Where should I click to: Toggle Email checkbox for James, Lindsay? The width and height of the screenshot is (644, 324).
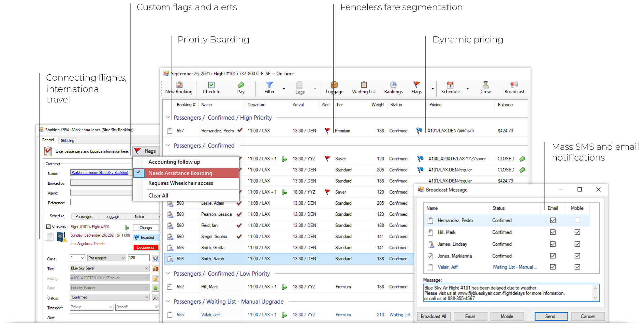(x=553, y=244)
